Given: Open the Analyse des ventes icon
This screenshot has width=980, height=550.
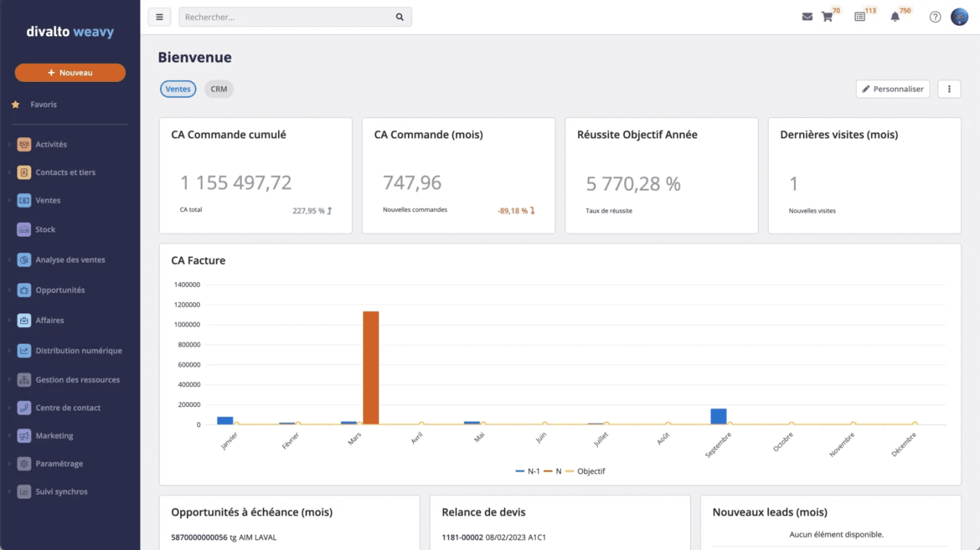Looking at the screenshot, I should pyautogui.click(x=24, y=260).
